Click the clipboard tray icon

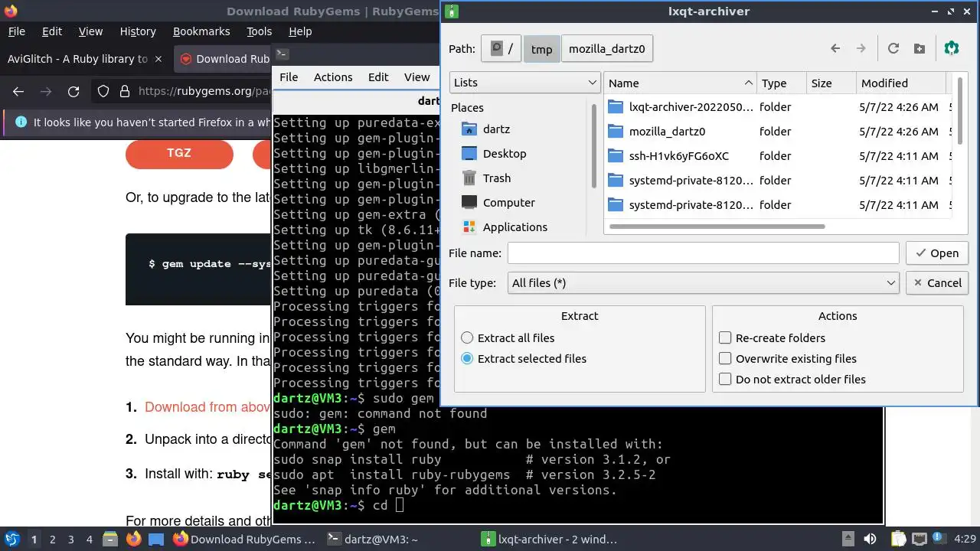(898, 540)
